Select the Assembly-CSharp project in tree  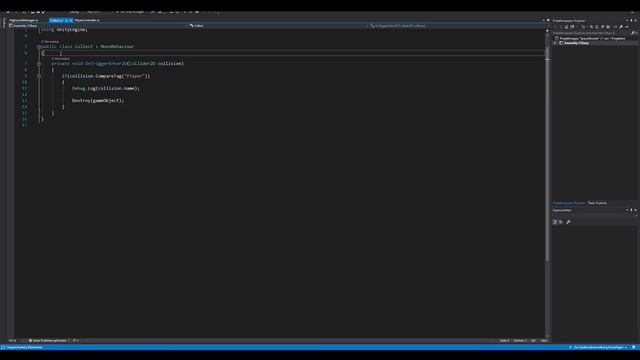[x=576, y=43]
